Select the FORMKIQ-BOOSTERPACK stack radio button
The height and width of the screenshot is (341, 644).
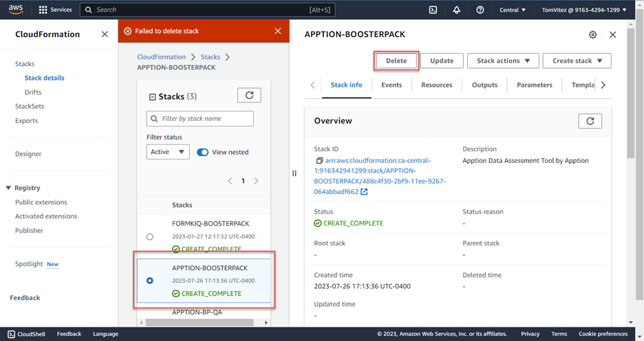(x=150, y=236)
